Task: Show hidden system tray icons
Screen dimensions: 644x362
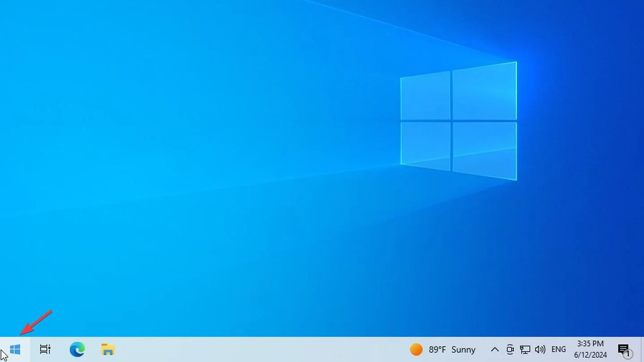Action: [495, 349]
